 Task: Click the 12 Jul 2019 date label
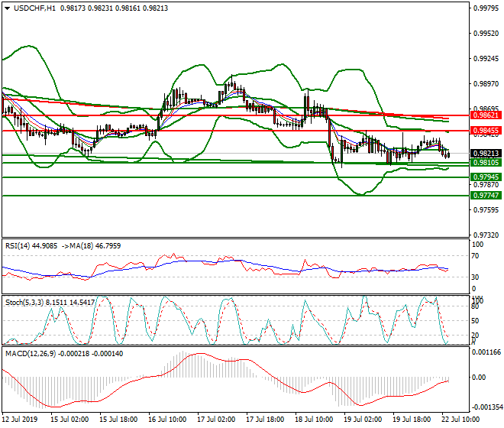pos(20,420)
